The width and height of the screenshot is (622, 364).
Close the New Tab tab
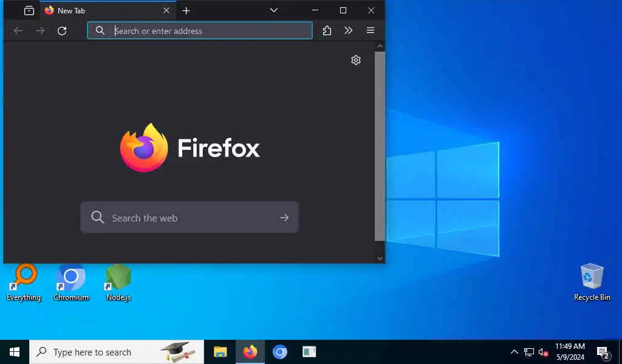[x=166, y=11]
